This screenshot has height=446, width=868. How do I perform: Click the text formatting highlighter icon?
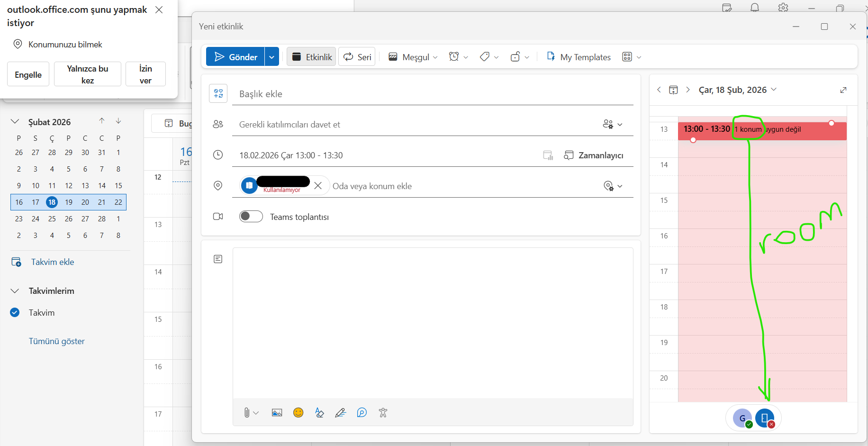click(319, 413)
